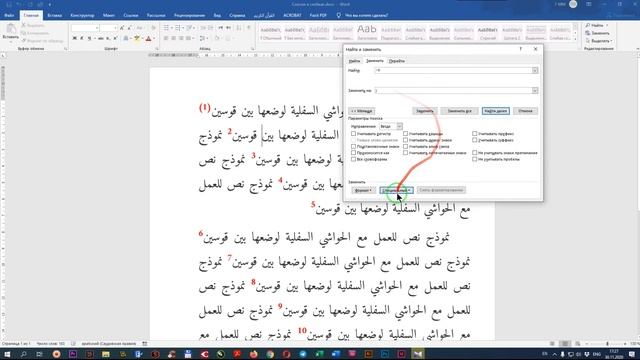640x360 pixels.
Task: Open the 'Вставка' ribbon tab
Action: (x=55, y=16)
